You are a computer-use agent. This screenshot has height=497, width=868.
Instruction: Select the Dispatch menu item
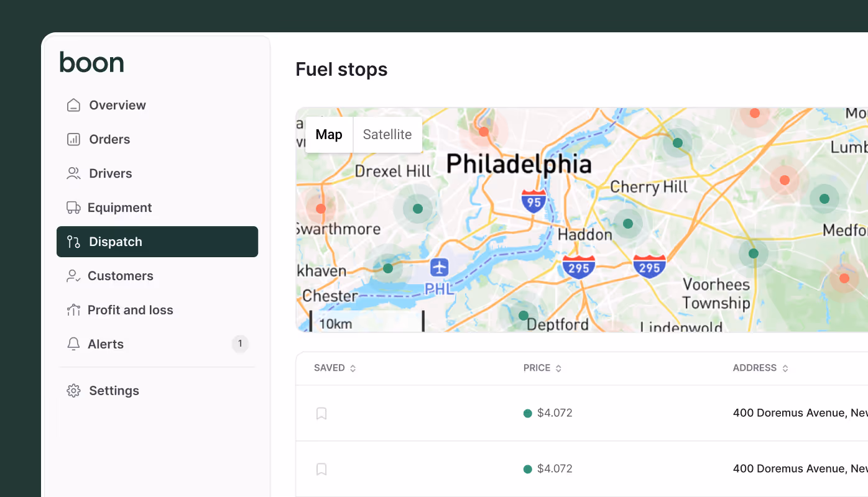point(157,242)
